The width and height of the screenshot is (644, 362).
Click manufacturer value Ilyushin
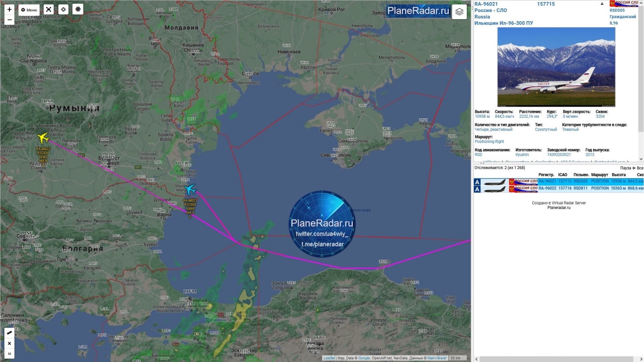point(522,155)
